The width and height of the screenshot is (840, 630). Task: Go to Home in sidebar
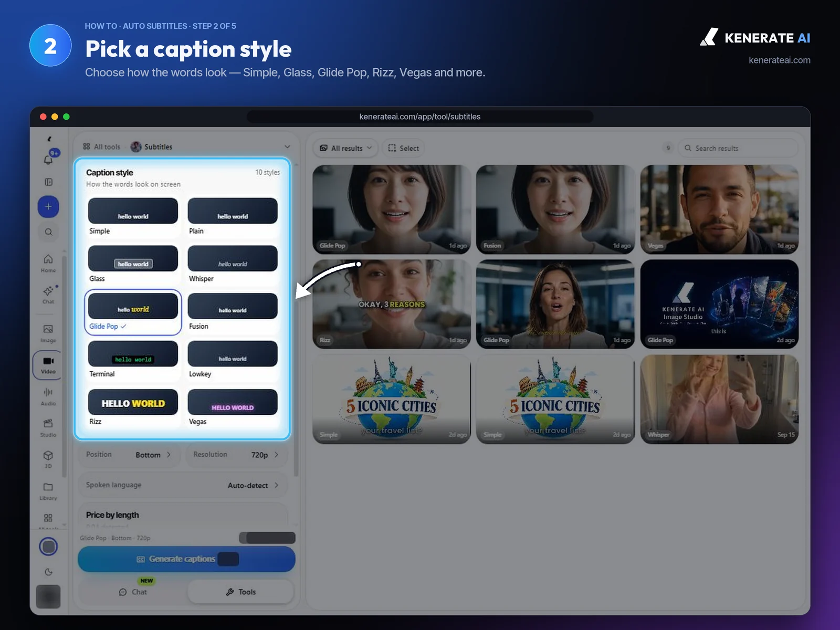point(48,263)
